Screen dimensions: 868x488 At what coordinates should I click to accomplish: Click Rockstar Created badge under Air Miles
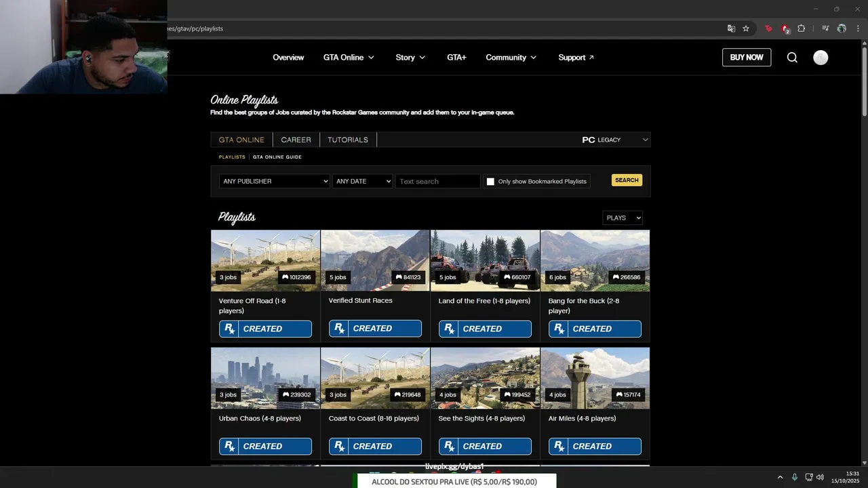click(595, 446)
